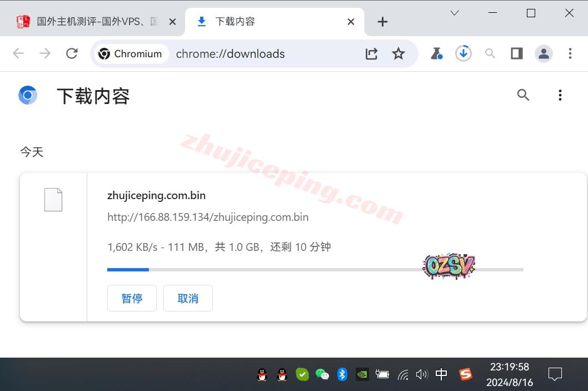Open the downloads page more actions menu

(x=560, y=95)
